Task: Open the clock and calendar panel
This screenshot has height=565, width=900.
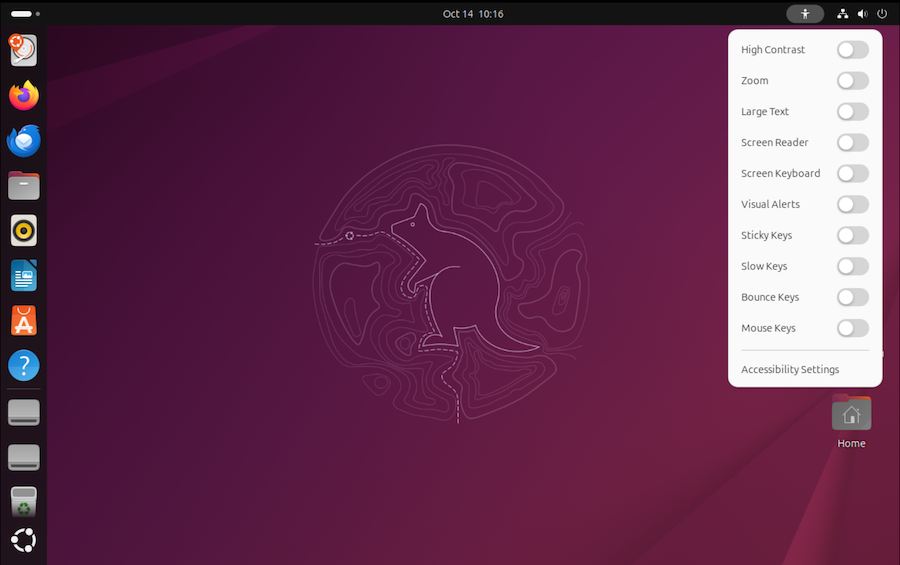Action: tap(472, 14)
